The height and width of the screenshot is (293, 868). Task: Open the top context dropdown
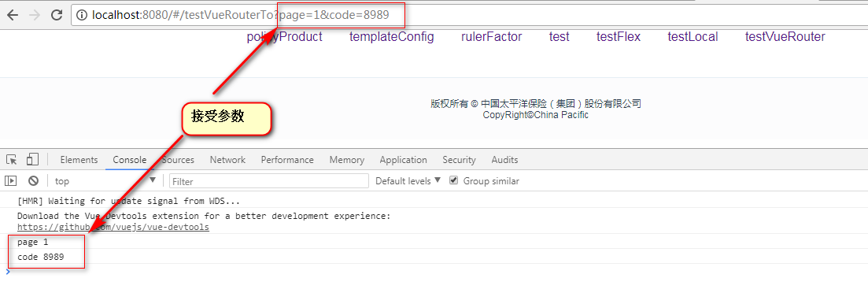point(105,180)
